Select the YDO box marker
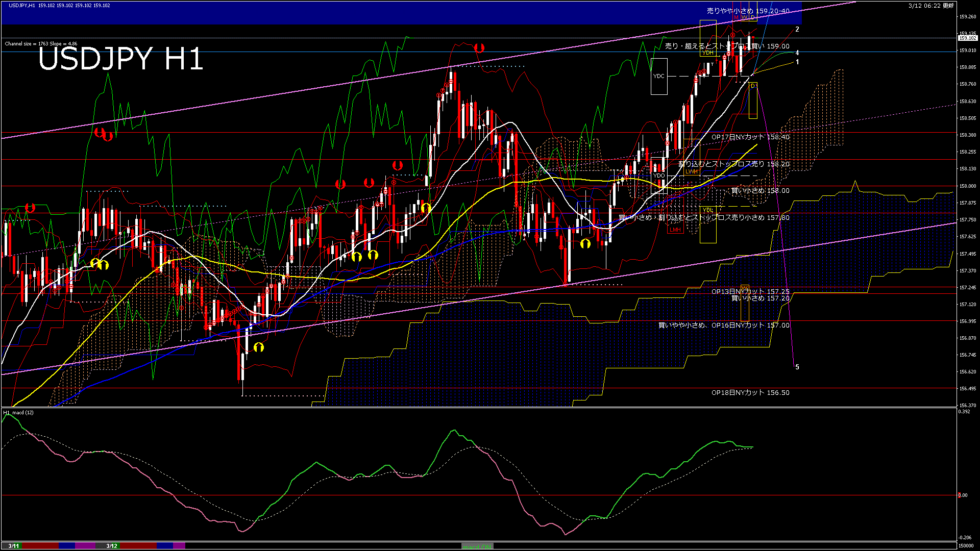980x551 pixels. (x=659, y=176)
